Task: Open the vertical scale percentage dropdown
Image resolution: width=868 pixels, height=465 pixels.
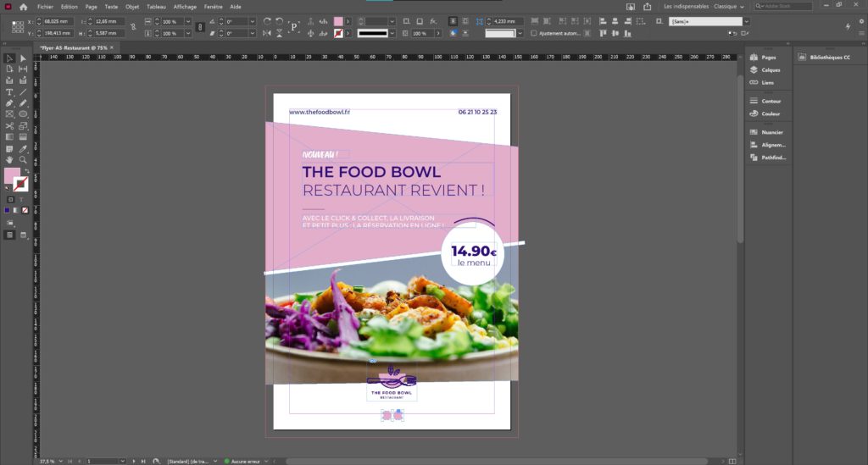Action: [x=188, y=33]
